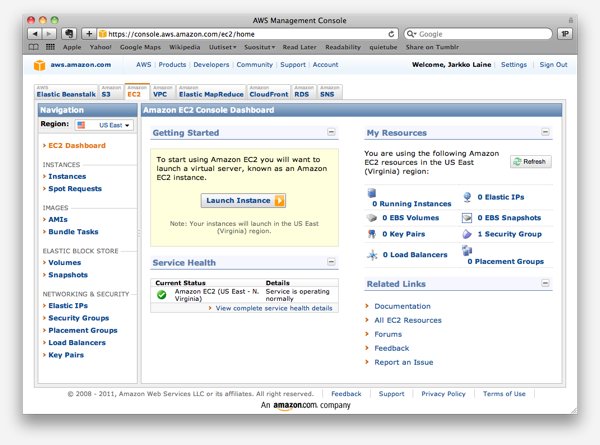Open View complete service health details
The height and width of the screenshot is (445, 600).
pyautogui.click(x=274, y=308)
